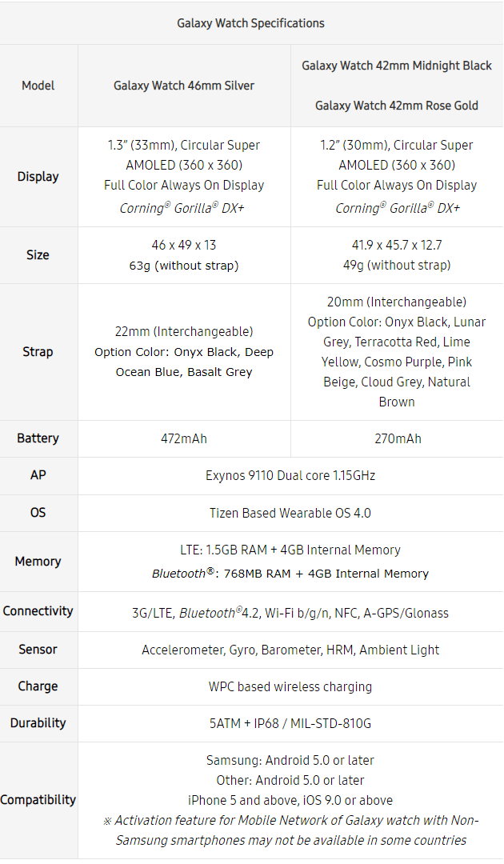Viewport: 504px width, 864px height.
Task: Click the 270mAh battery value
Action: coord(397,438)
